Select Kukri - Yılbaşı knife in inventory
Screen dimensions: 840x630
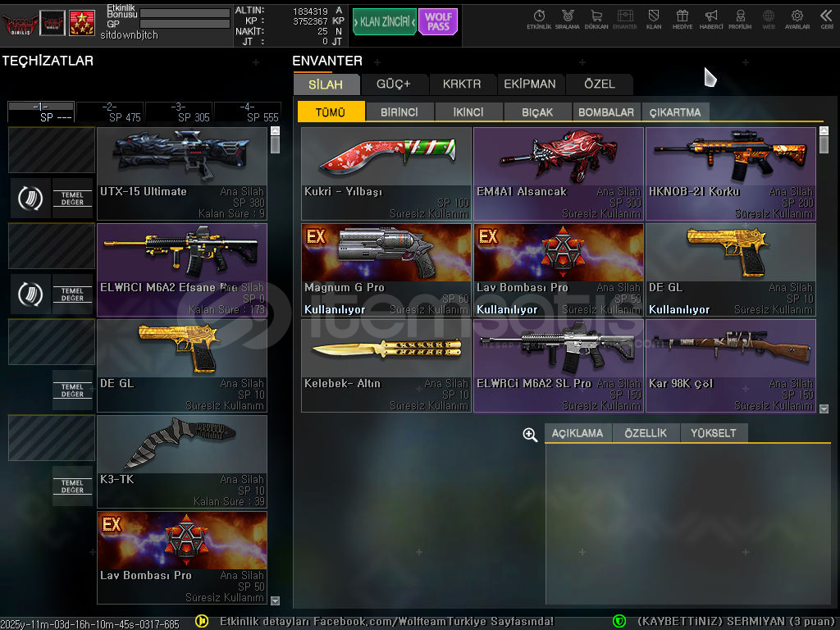pyautogui.click(x=386, y=174)
